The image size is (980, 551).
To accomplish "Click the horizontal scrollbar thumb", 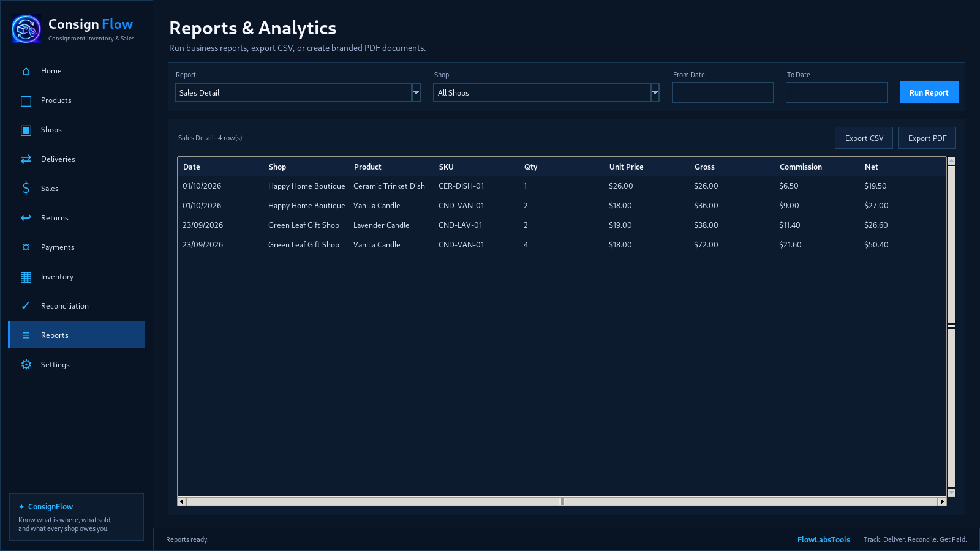I will pyautogui.click(x=561, y=501).
